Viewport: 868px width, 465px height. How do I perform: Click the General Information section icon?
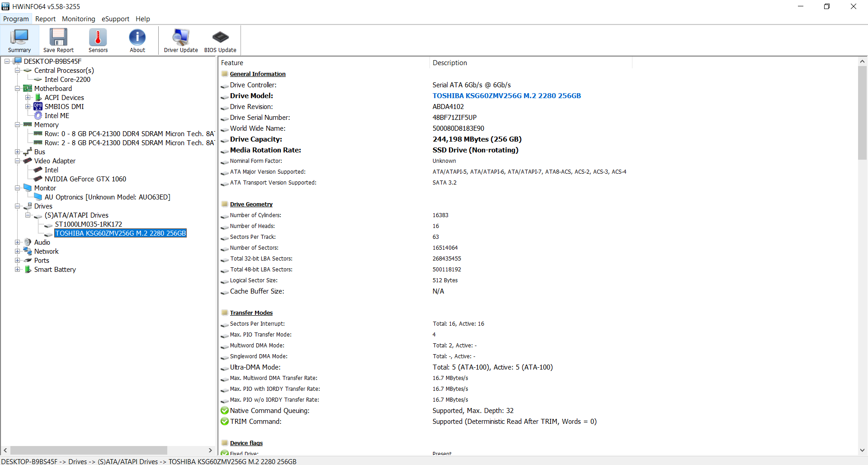click(x=225, y=74)
